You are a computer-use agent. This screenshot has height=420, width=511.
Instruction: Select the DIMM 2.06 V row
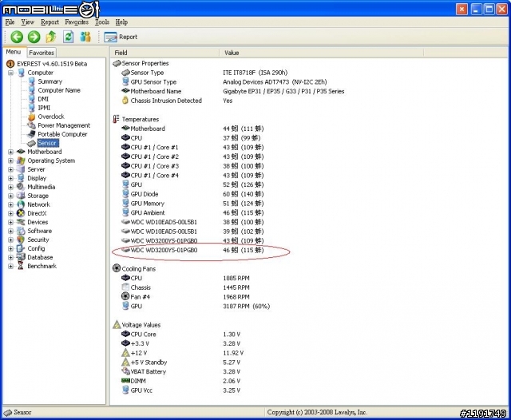181,381
